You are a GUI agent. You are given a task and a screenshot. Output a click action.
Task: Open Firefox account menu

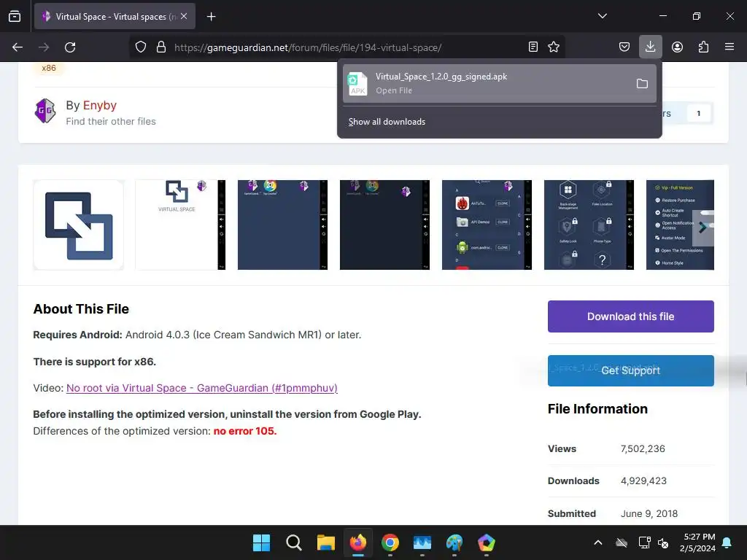pos(677,47)
